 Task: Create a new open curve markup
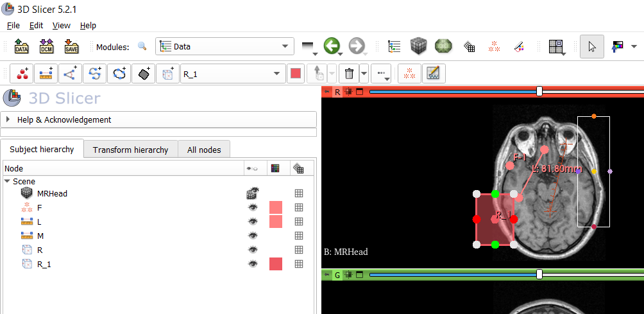click(94, 74)
